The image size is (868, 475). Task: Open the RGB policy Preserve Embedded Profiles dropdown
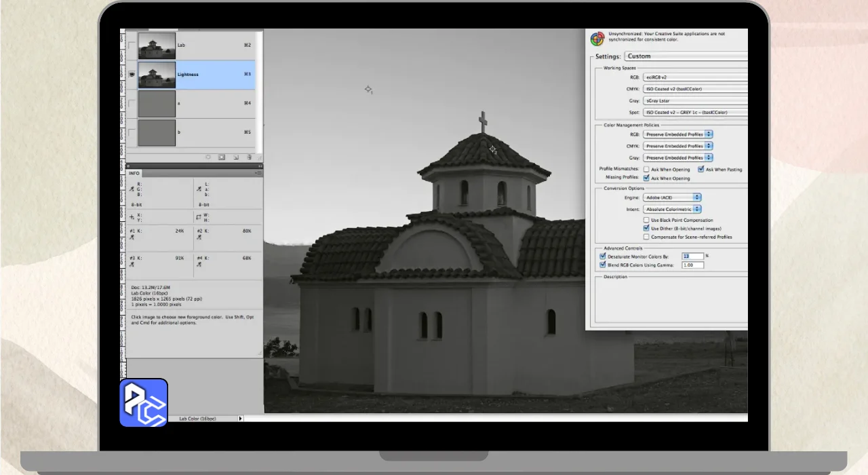coord(677,134)
